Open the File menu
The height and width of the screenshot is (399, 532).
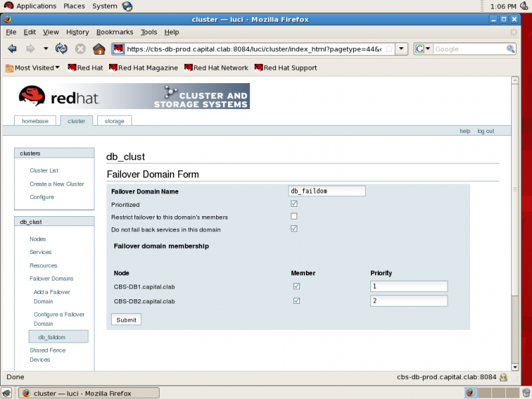11,32
